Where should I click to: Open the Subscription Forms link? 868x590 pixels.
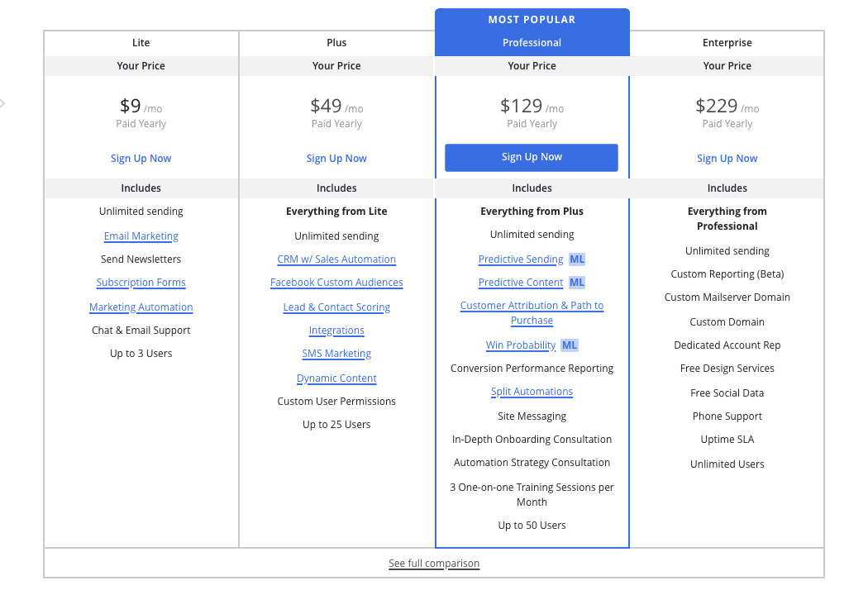point(141,283)
